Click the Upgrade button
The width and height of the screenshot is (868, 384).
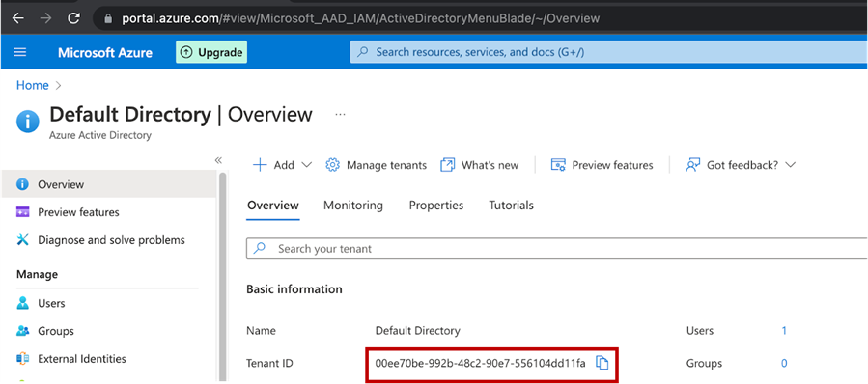[x=211, y=52]
